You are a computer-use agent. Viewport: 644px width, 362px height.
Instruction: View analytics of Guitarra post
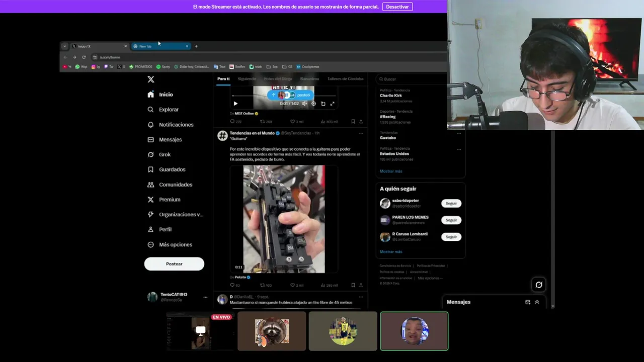pos(329,285)
